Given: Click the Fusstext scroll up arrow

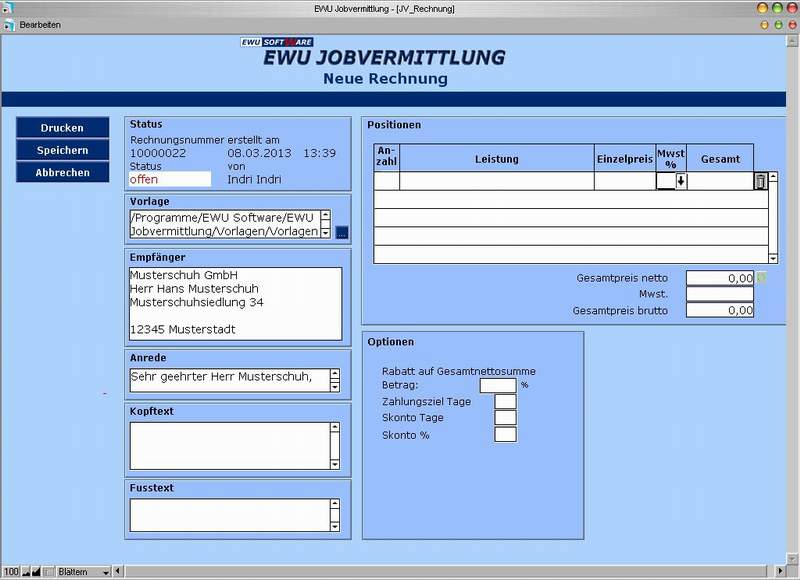Looking at the screenshot, I should tap(335, 504).
